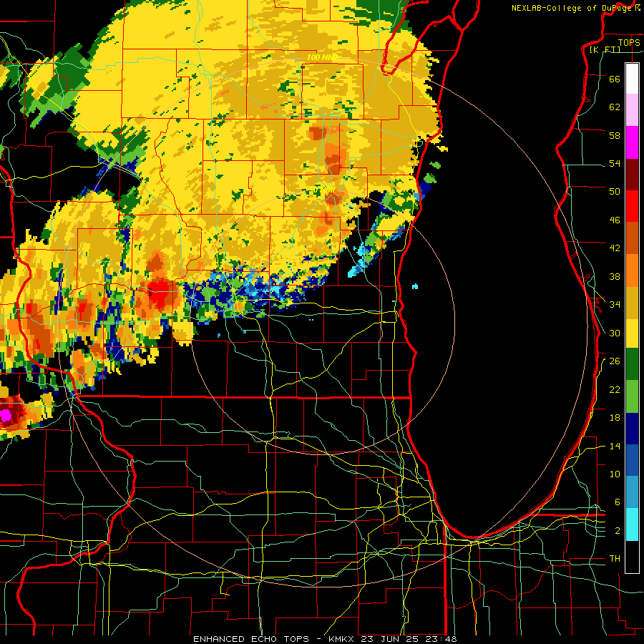Screen dimensions: 644x644
Task: Click the medium blue legend swatch
Action: pyautogui.click(x=632, y=460)
